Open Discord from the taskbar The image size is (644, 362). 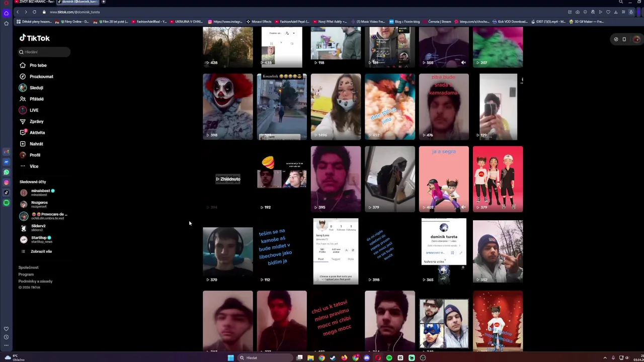tap(367, 357)
